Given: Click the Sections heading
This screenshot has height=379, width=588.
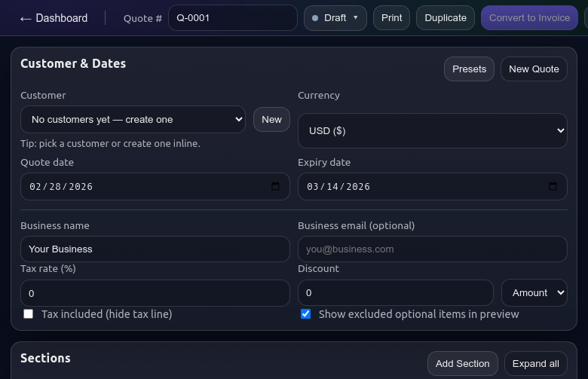Looking at the screenshot, I should [x=45, y=359].
